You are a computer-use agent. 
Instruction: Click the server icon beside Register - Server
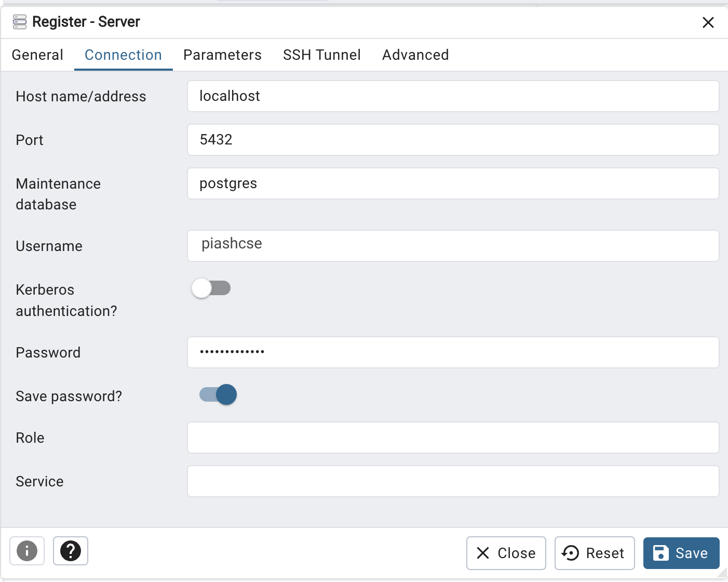(20, 22)
